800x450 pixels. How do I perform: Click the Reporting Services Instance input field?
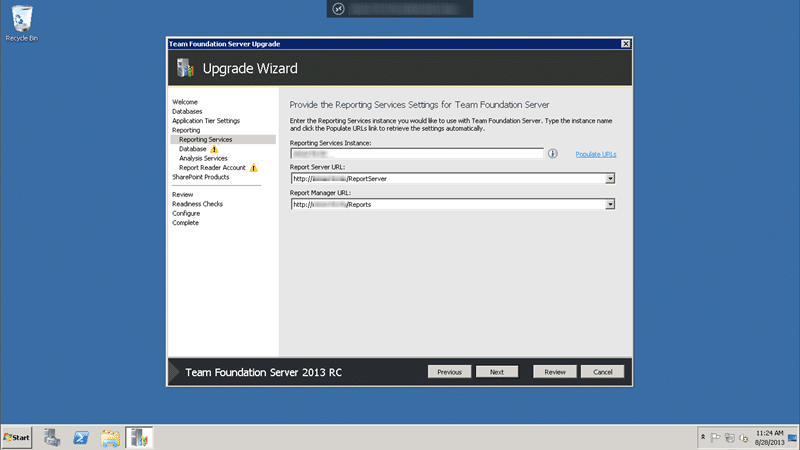click(417, 154)
